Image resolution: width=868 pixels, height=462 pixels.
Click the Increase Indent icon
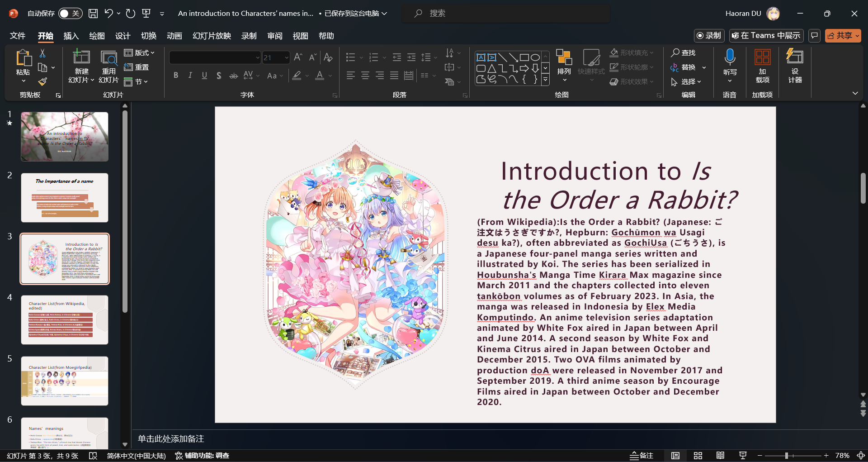[x=411, y=57]
